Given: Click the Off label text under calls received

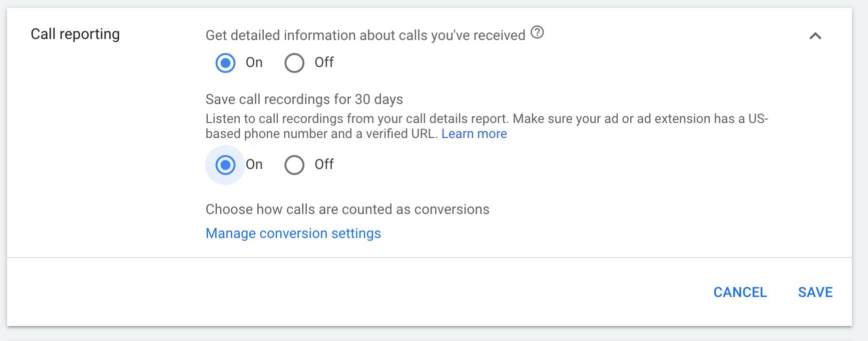Looking at the screenshot, I should pyautogui.click(x=324, y=62).
